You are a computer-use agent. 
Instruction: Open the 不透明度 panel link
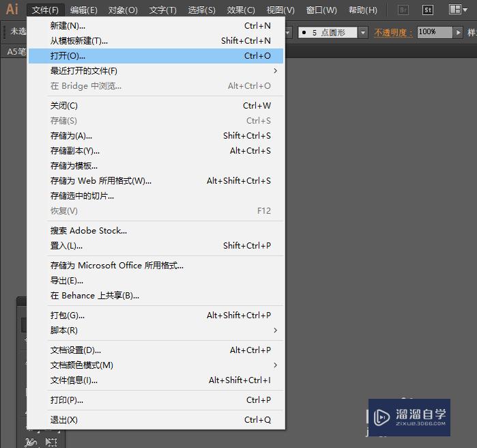[393, 32]
